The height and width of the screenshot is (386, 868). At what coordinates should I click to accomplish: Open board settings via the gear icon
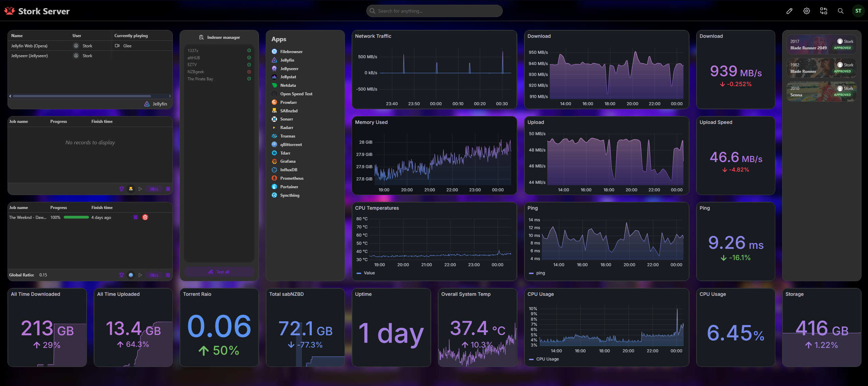point(807,11)
